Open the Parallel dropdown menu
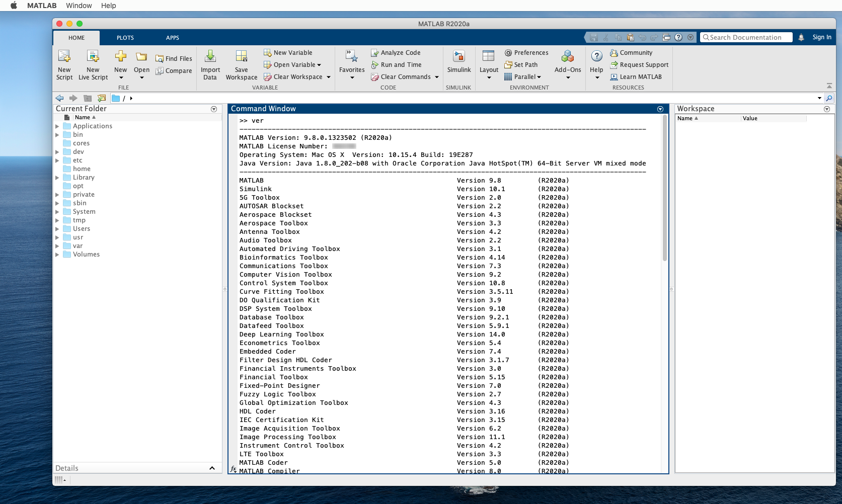This screenshot has width=842, height=504. pyautogui.click(x=523, y=77)
